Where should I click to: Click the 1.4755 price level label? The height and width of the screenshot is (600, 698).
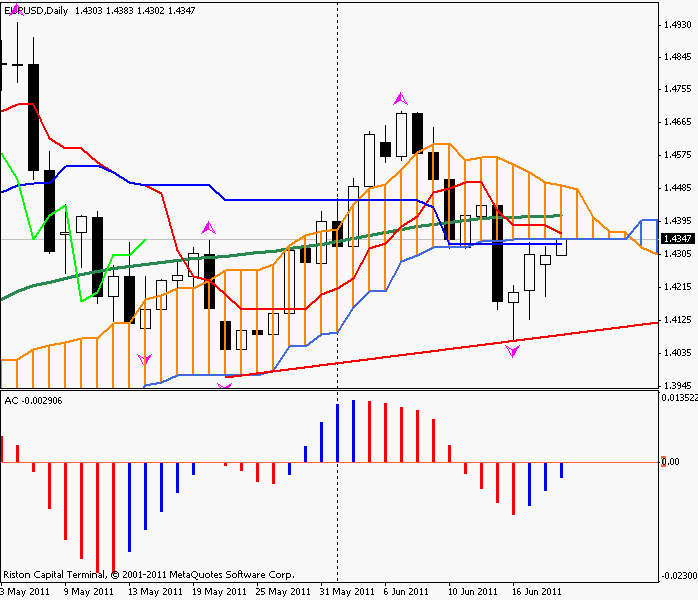[678, 89]
